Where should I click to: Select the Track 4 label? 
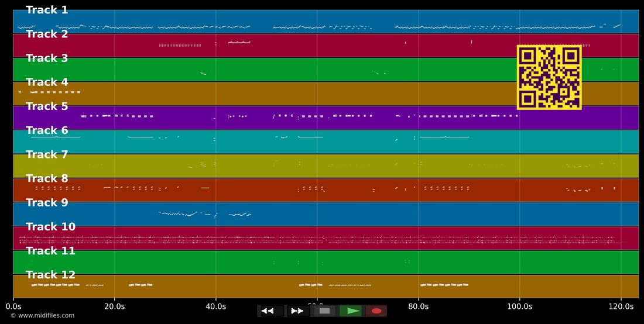pyautogui.click(x=47, y=82)
